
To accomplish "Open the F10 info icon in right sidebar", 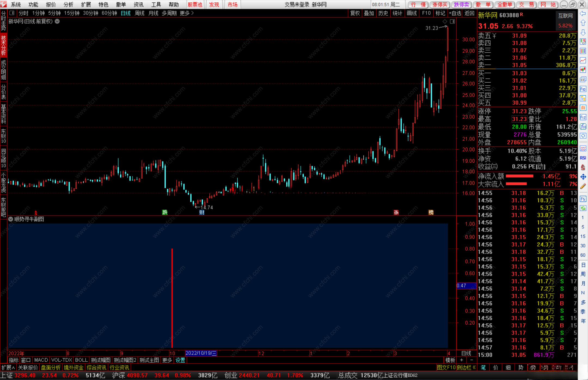I will point(583,89).
